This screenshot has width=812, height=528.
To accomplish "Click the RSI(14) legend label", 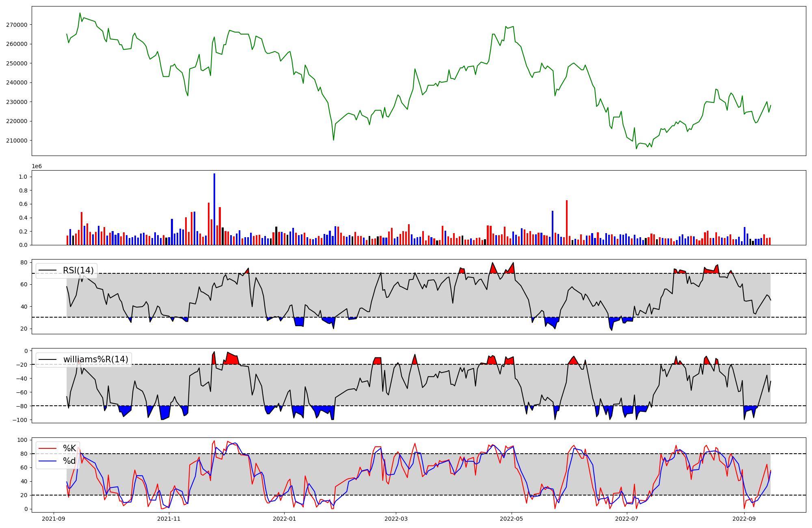I will click(78, 270).
